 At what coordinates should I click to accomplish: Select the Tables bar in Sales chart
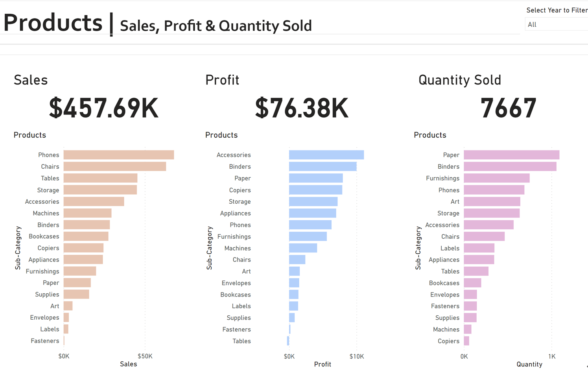tap(100, 178)
